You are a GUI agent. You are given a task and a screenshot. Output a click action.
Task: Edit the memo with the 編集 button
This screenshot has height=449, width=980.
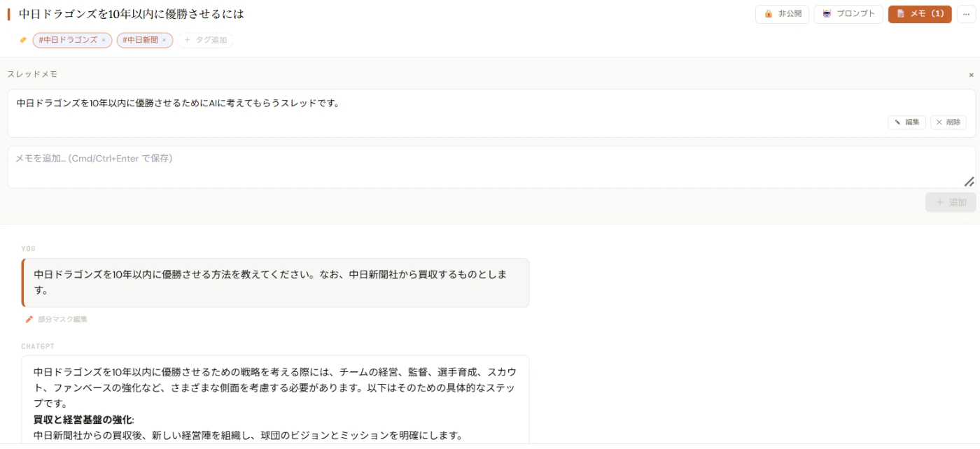[x=906, y=122]
